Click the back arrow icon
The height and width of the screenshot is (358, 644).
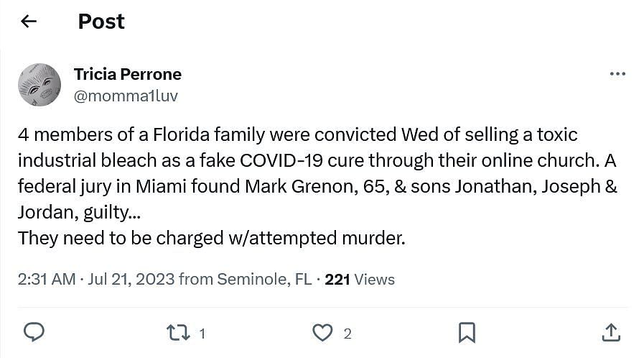(29, 22)
